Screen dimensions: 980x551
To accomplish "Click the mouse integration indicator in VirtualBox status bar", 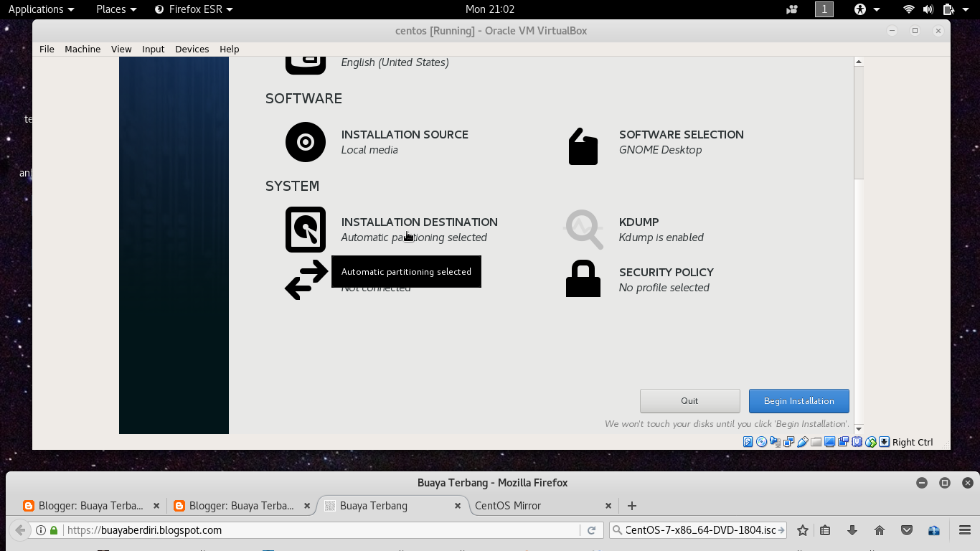I will coord(871,442).
